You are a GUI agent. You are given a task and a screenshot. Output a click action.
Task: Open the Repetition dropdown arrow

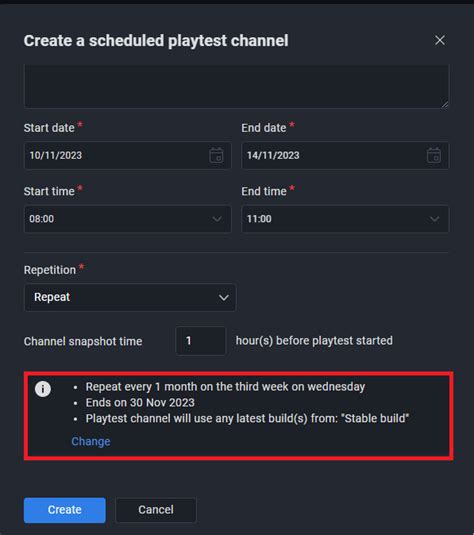click(224, 298)
